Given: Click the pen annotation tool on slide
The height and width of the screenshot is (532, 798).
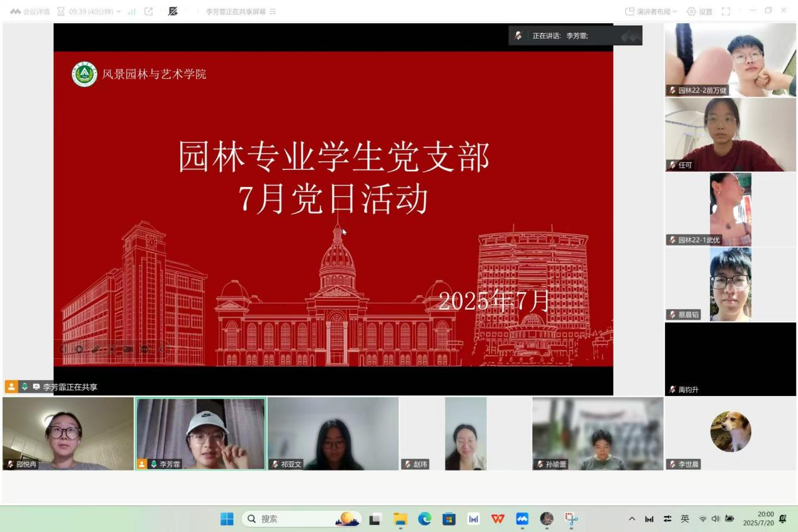Looking at the screenshot, I should point(96,349).
